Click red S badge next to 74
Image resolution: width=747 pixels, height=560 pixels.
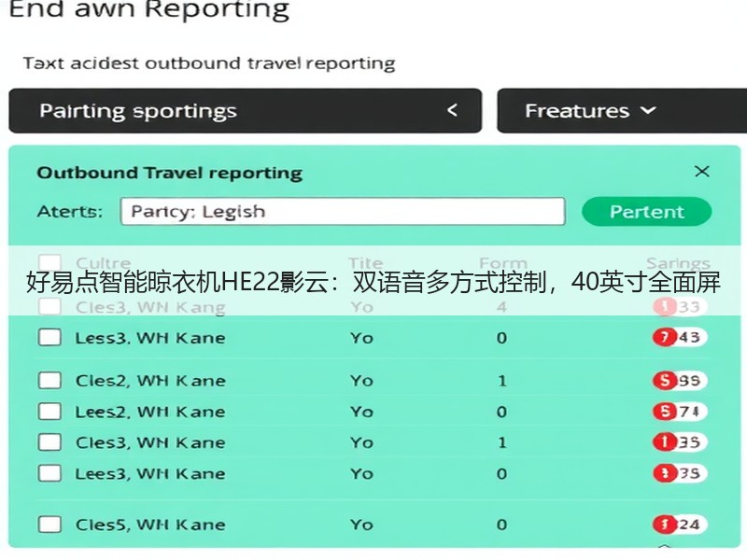[665, 412]
